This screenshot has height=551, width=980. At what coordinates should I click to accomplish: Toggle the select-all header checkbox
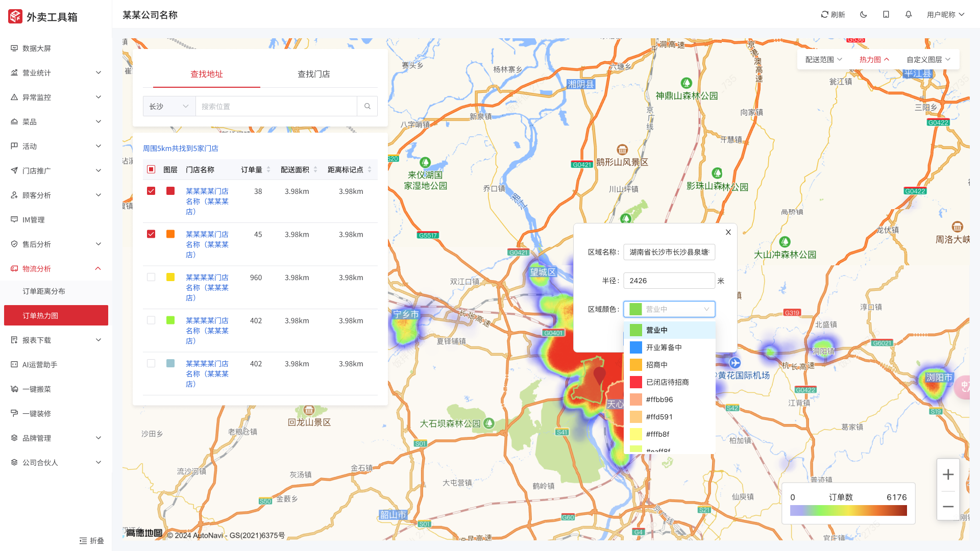coord(151,169)
